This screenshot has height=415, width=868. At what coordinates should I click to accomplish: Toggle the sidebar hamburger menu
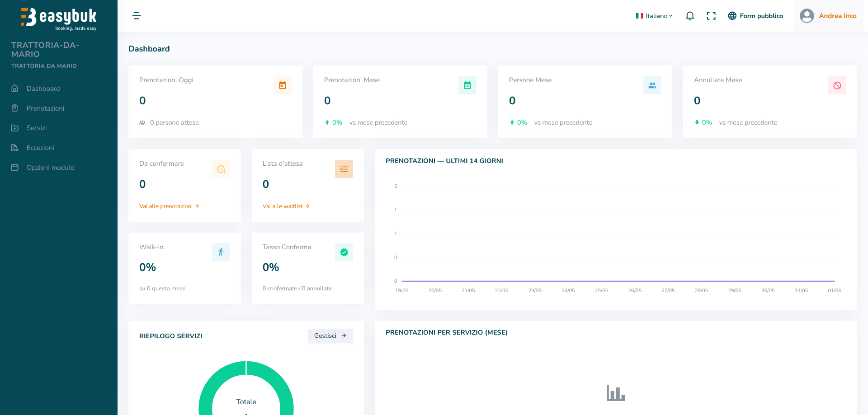pos(137,16)
